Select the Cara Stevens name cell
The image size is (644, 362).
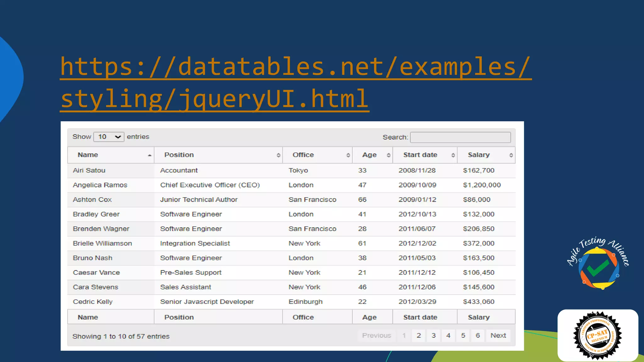pos(111,287)
